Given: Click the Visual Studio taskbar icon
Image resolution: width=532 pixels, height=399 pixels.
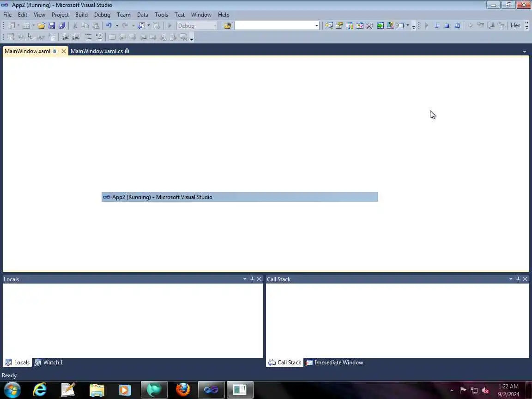Looking at the screenshot, I should 211,390.
